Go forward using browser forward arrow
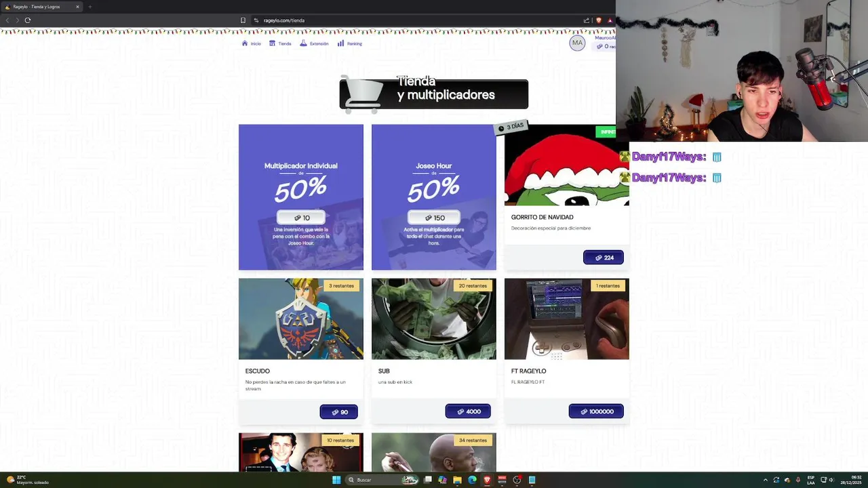Image resolution: width=868 pixels, height=488 pixels. click(x=17, y=20)
